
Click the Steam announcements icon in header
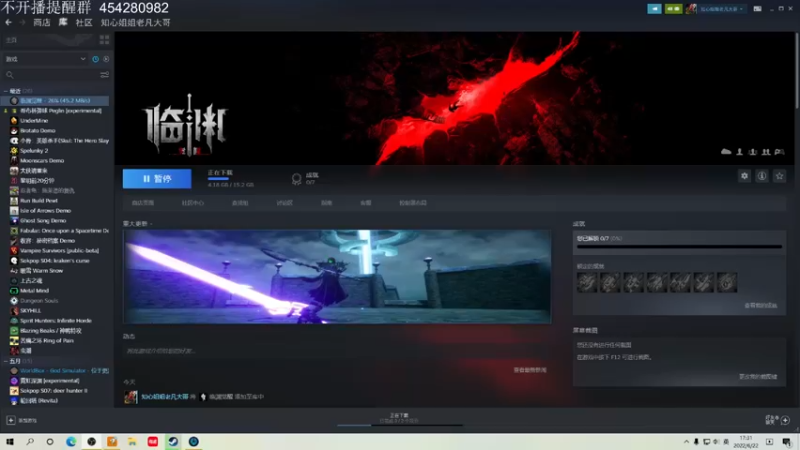(x=655, y=9)
